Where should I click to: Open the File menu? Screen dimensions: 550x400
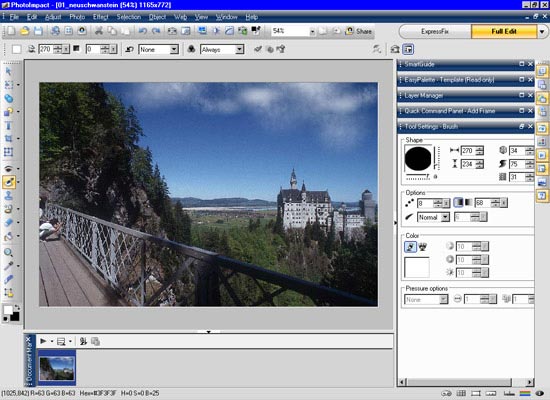pos(14,17)
